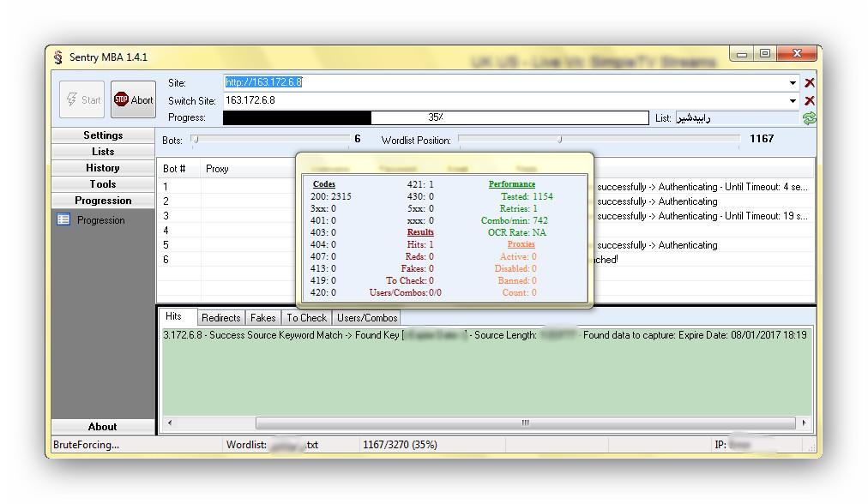Click the "200: 2315" code count
Image resolution: width=868 pixels, height=504 pixels.
[330, 196]
